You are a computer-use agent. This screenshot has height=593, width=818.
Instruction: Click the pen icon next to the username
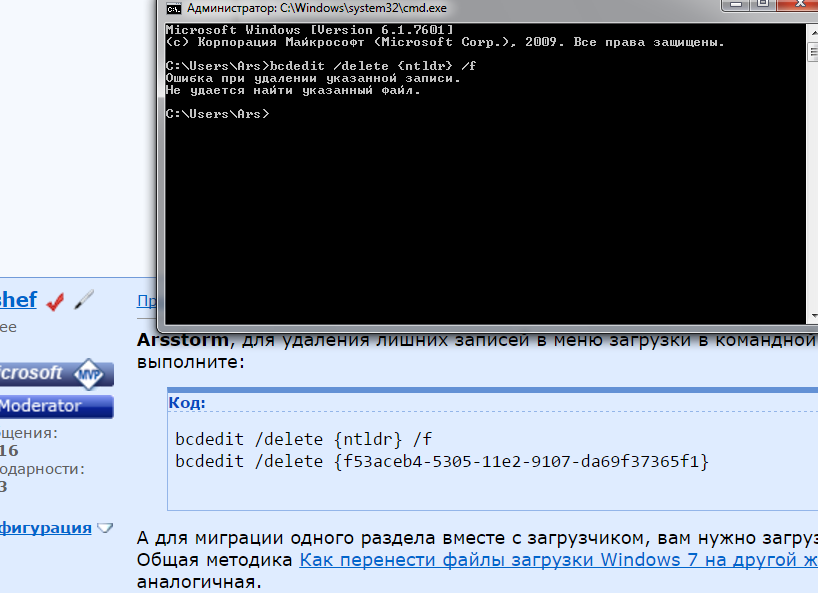point(83,299)
